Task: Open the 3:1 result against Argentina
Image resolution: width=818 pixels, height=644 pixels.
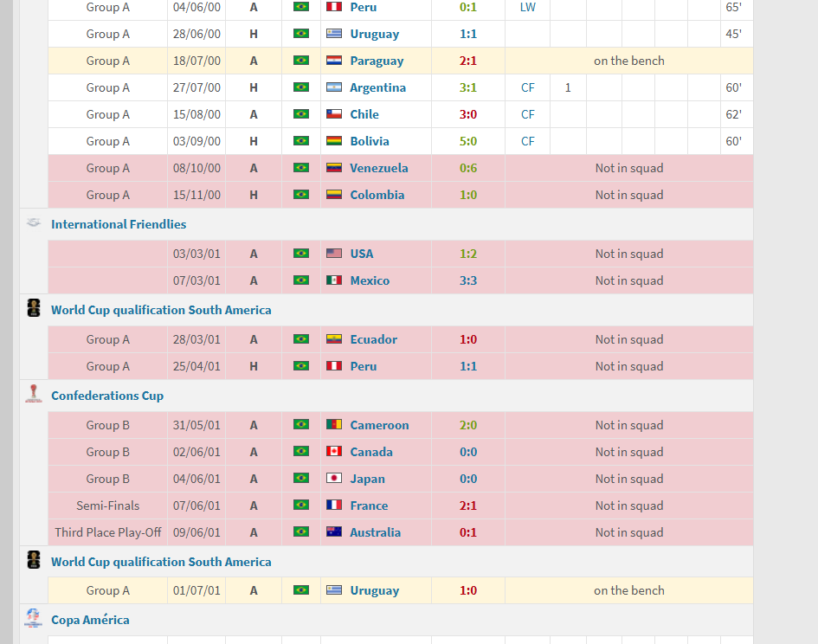Action: point(468,87)
